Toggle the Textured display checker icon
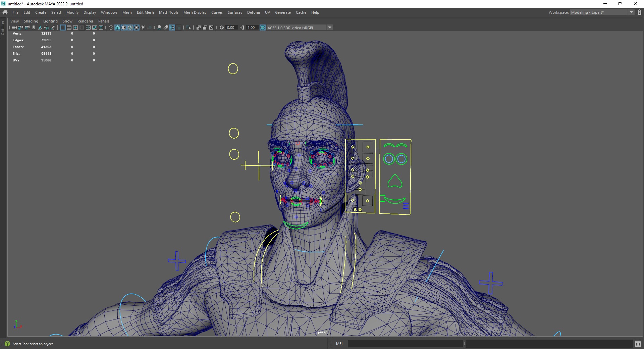The image size is (644, 349). point(137,28)
